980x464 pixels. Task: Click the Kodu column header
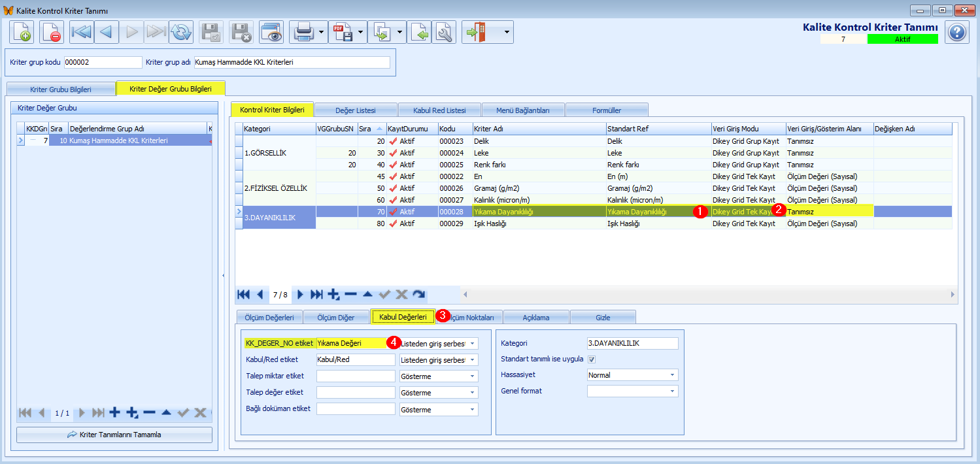tap(455, 129)
